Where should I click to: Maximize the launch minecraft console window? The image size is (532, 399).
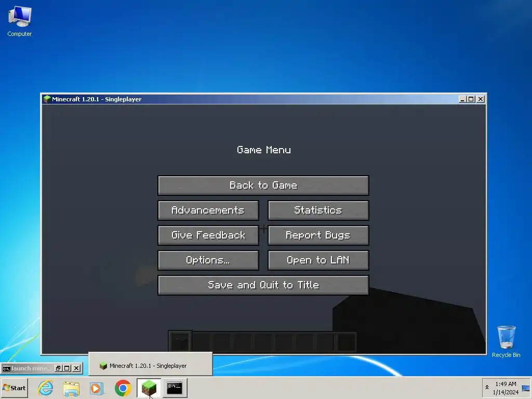(x=67, y=368)
